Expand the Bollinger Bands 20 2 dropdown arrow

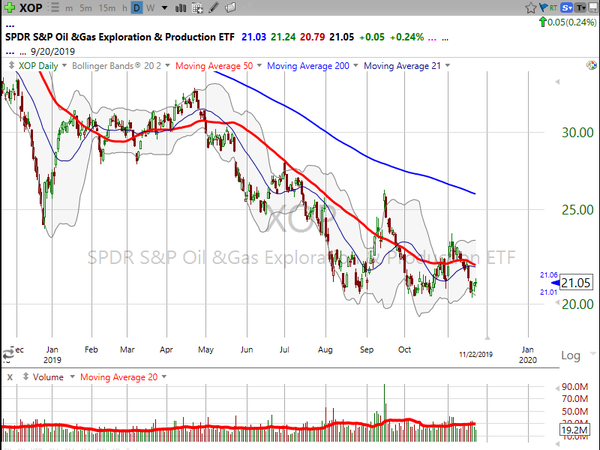click(167, 66)
